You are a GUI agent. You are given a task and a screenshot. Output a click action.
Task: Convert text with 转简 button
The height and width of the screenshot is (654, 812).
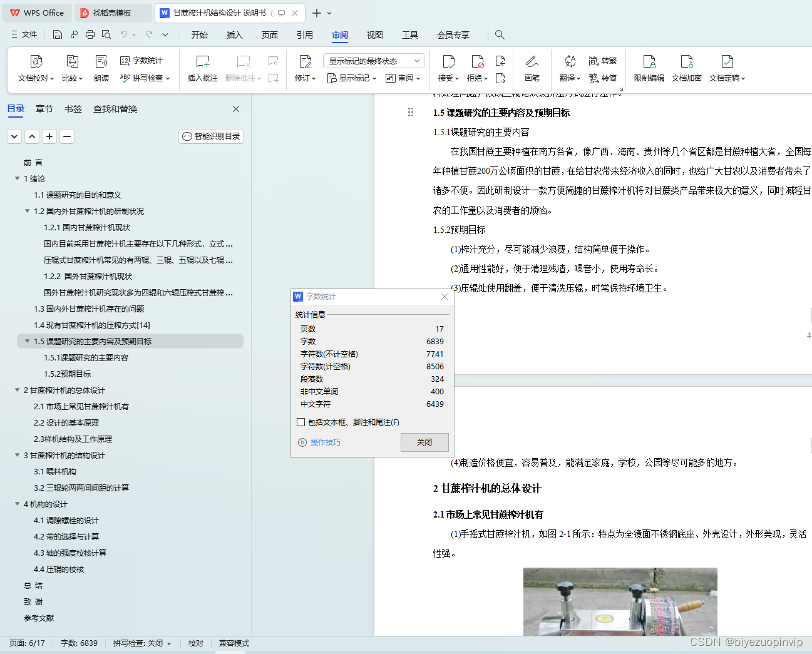602,78
